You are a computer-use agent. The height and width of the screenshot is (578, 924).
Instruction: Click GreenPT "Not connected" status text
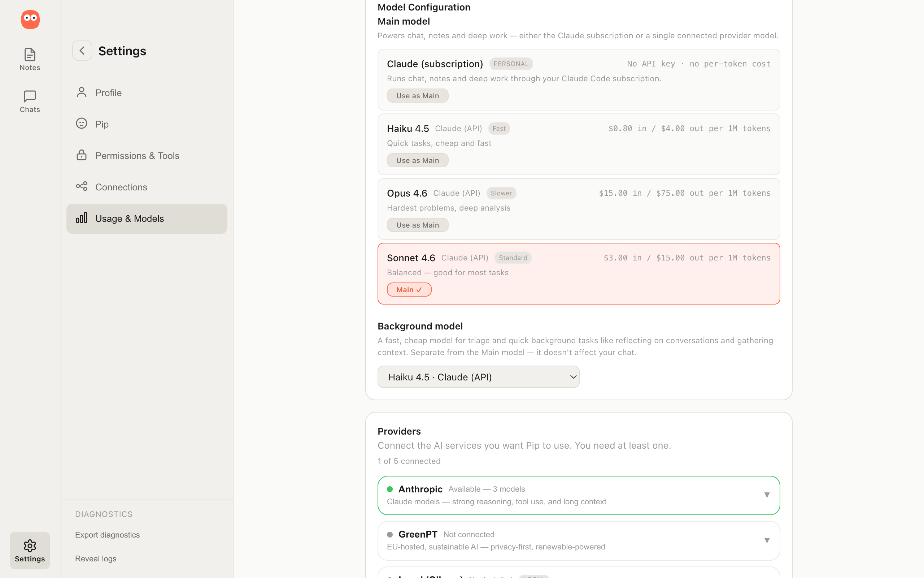coord(468,534)
